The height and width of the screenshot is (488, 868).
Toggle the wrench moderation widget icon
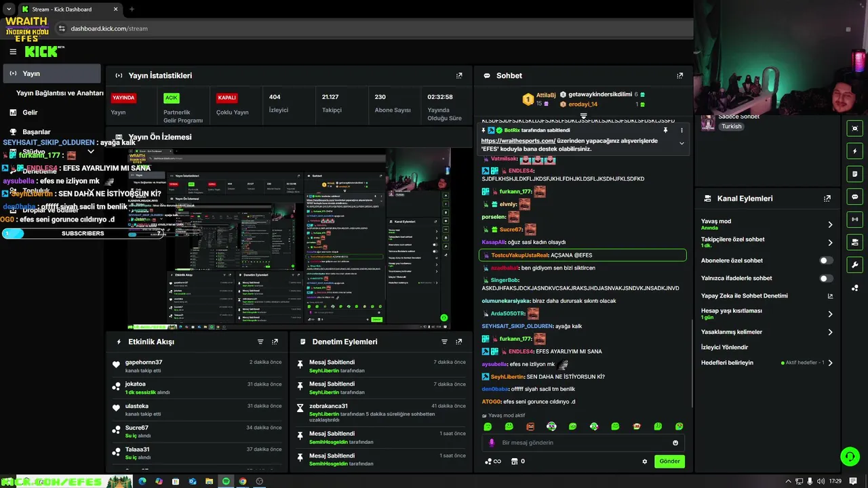tap(854, 265)
